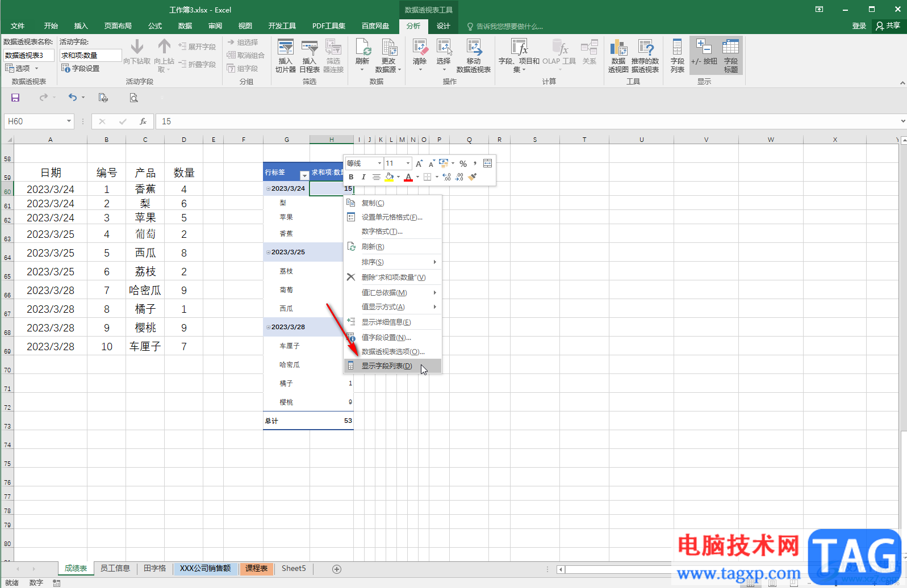907x588 pixels.
Task: Switch to XXX公司销售额 sheet tab
Action: coord(205,568)
